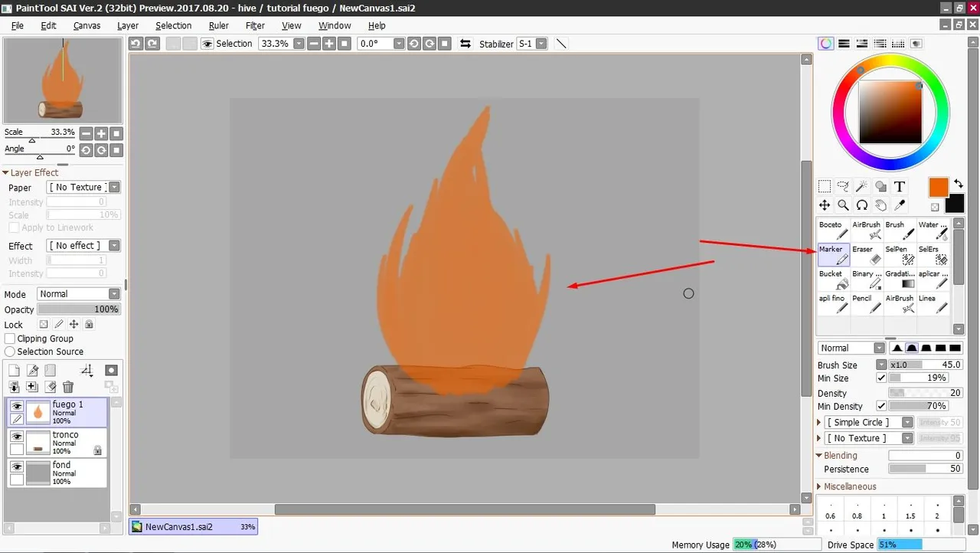Select the Hand pan tool
The width and height of the screenshot is (980, 553).
click(x=880, y=205)
